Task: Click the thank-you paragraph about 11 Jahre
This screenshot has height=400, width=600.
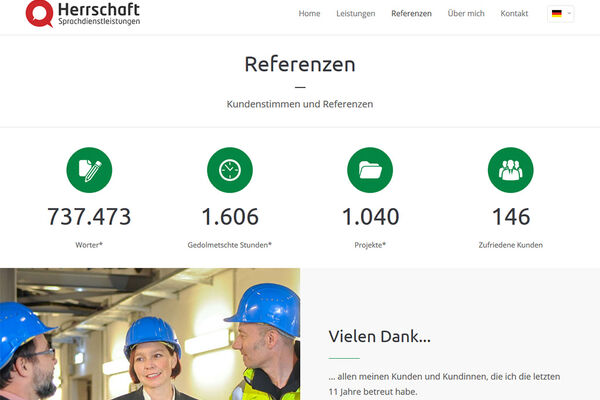Action: pyautogui.click(x=444, y=384)
